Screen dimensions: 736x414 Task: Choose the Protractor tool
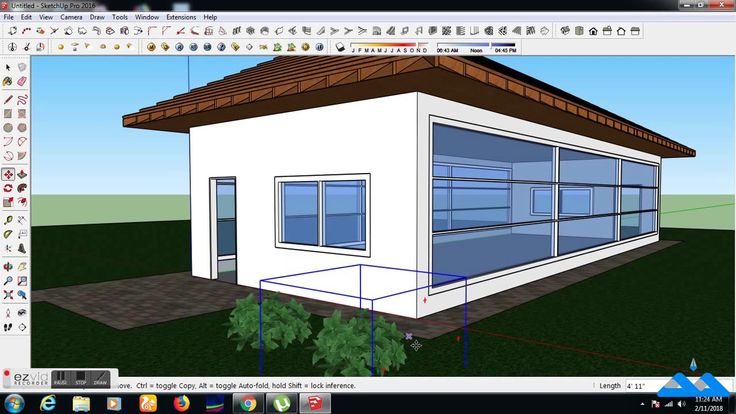8,234
